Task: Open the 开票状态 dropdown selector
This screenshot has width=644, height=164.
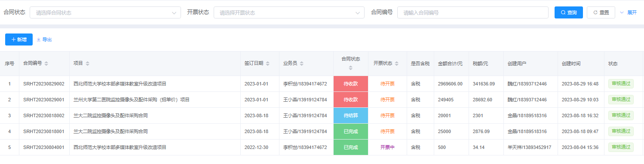Action: point(289,12)
